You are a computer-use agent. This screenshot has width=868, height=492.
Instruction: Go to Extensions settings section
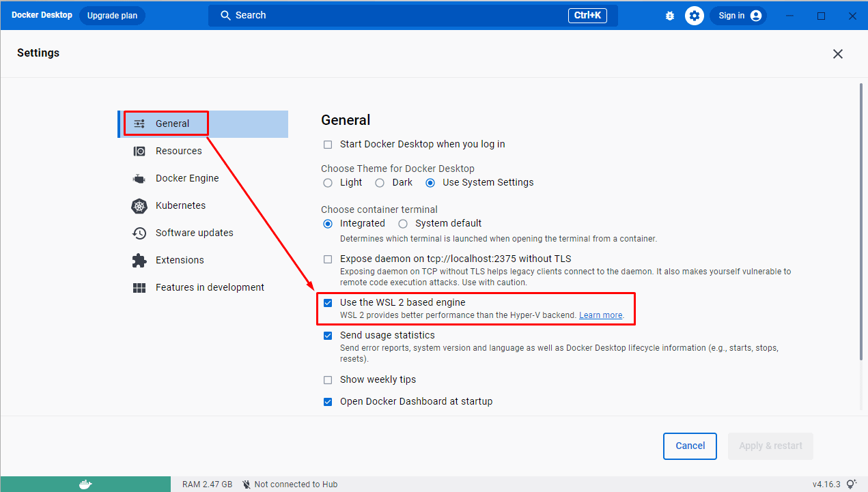(203, 260)
